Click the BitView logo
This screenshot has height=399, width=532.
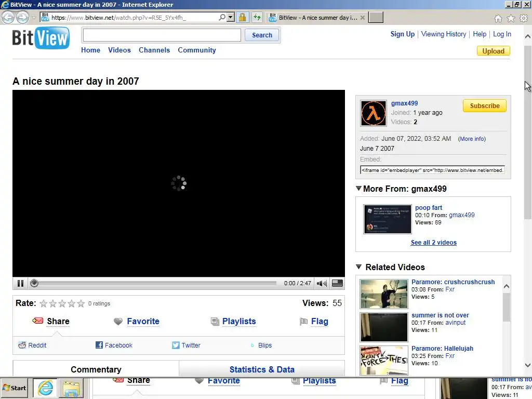coord(41,38)
